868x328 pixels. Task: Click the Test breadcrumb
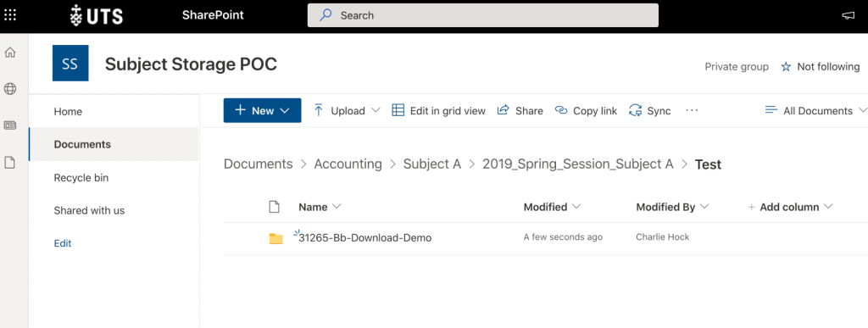click(x=708, y=164)
